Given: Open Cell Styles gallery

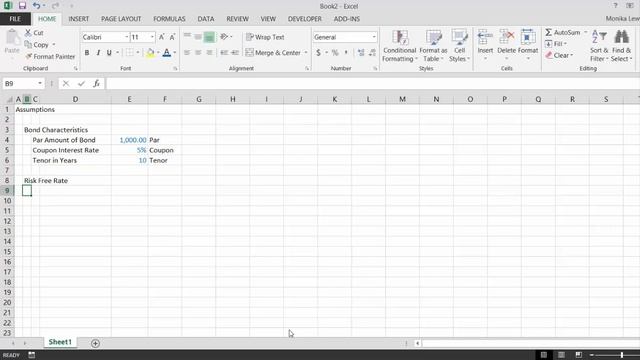Looking at the screenshot, I should (x=460, y=46).
